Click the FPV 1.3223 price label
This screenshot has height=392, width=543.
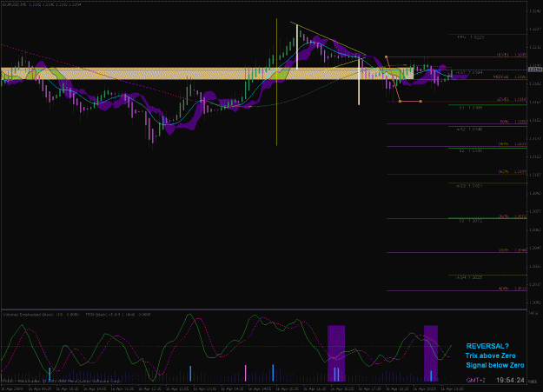click(471, 37)
